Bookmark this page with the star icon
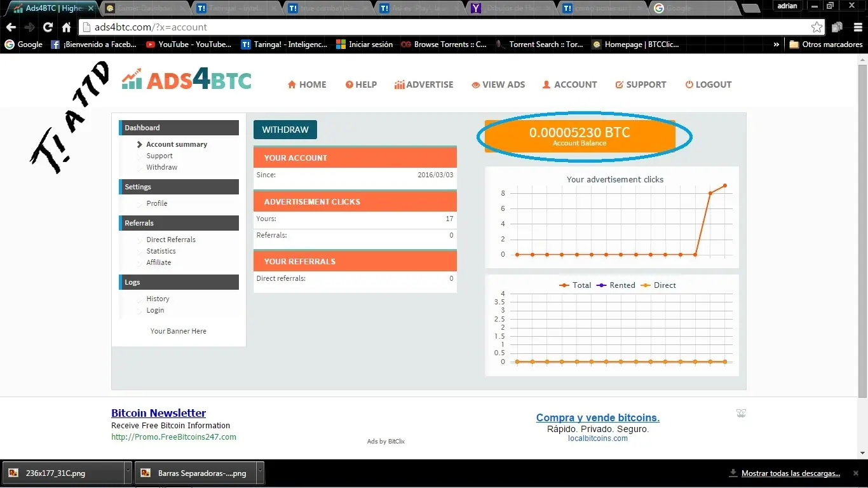The image size is (868, 488). coord(817,27)
